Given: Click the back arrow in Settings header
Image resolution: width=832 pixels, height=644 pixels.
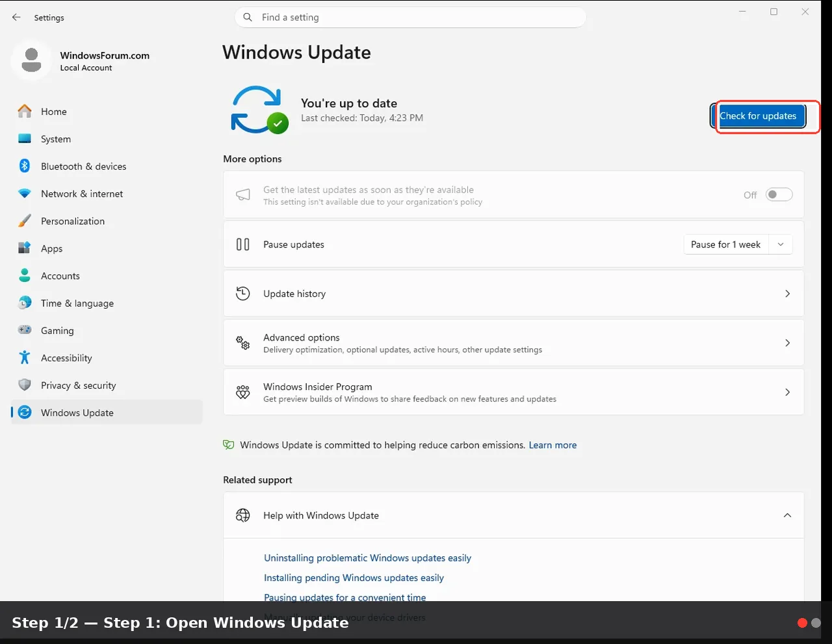Looking at the screenshot, I should (16, 18).
